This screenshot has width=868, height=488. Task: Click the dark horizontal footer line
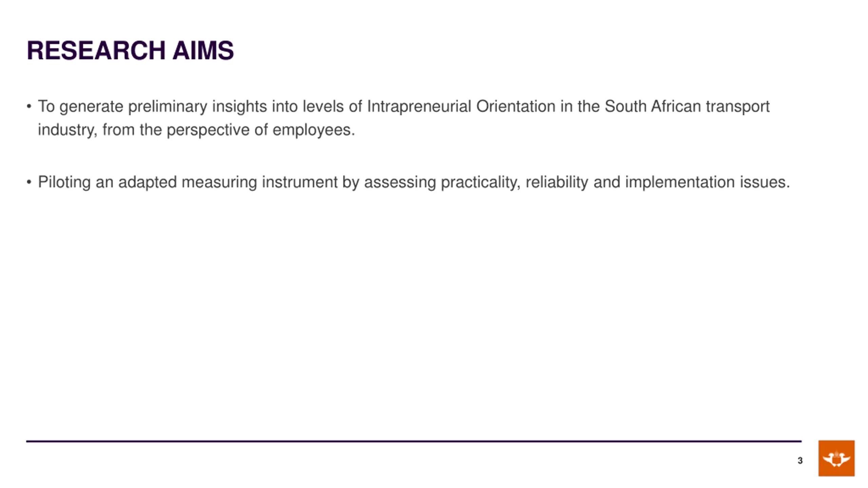[414, 441]
